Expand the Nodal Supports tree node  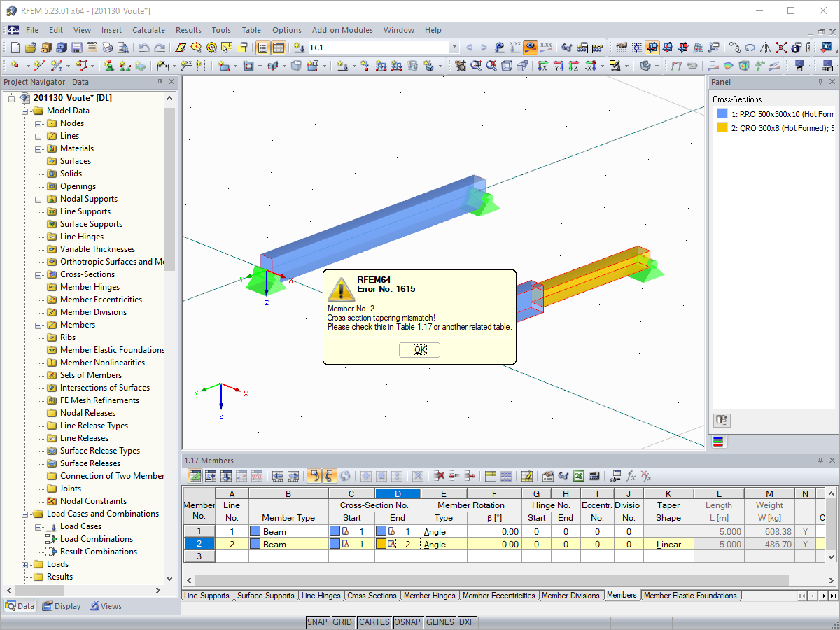(x=39, y=199)
